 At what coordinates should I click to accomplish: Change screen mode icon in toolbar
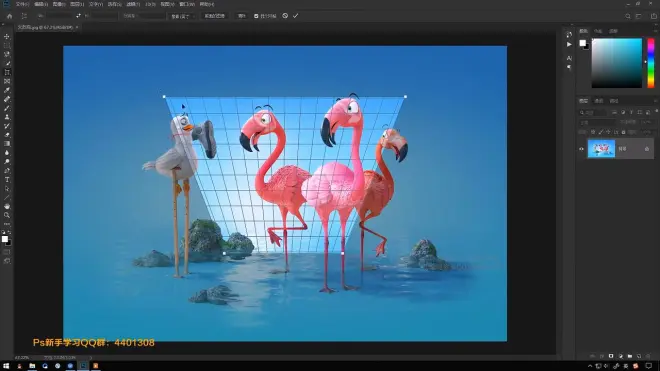click(x=7, y=261)
